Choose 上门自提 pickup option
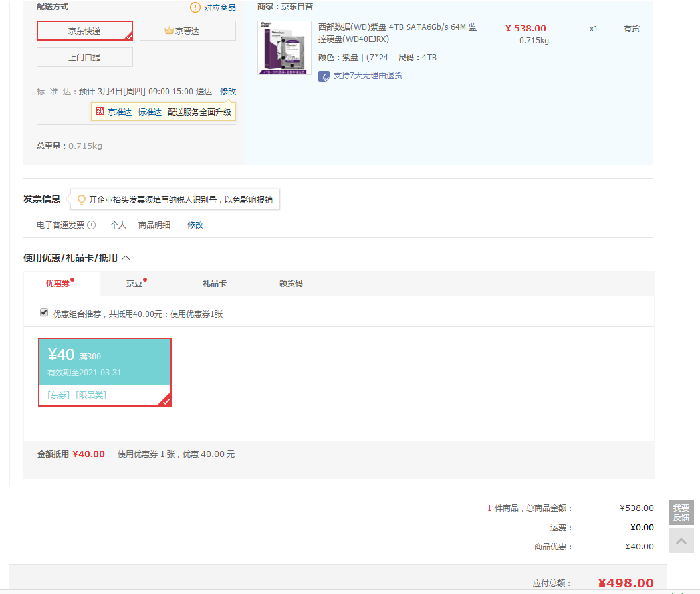The width and height of the screenshot is (700, 594). pos(85,57)
